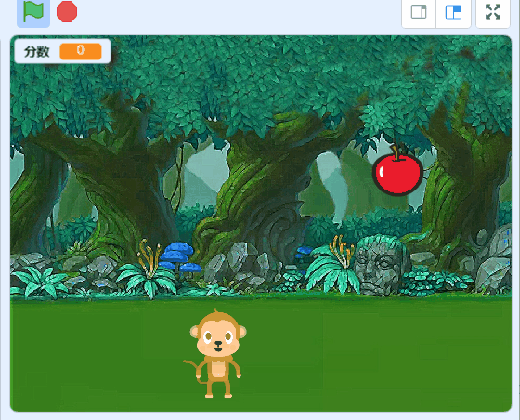Click the orange score value 0
This screenshot has height=420, width=520.
[81, 51]
